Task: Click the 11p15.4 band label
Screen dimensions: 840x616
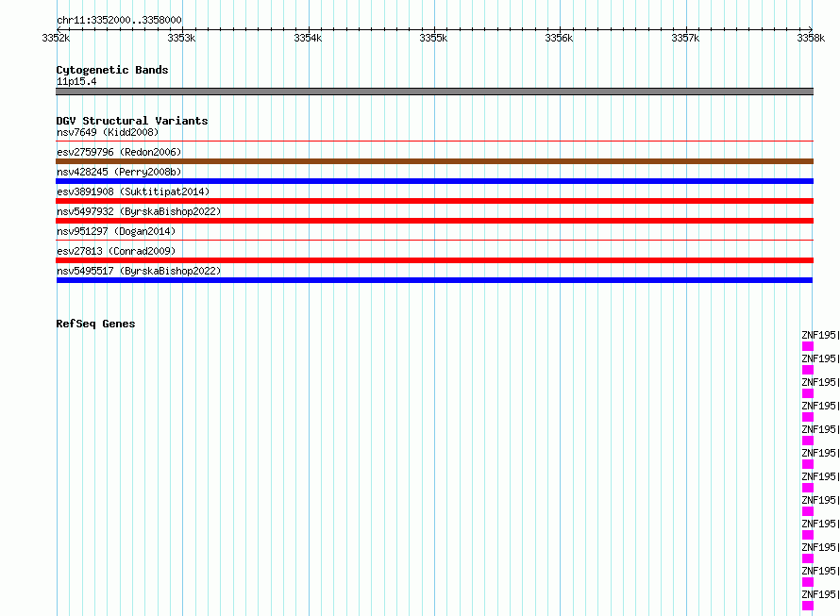Action: (x=76, y=81)
